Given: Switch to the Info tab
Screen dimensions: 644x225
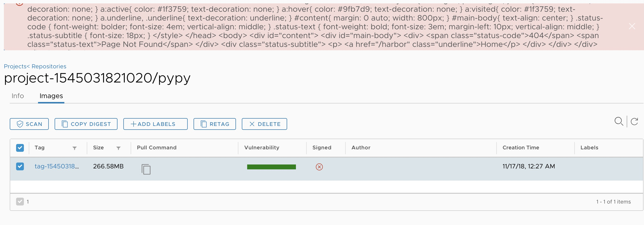Looking at the screenshot, I should [x=18, y=96].
